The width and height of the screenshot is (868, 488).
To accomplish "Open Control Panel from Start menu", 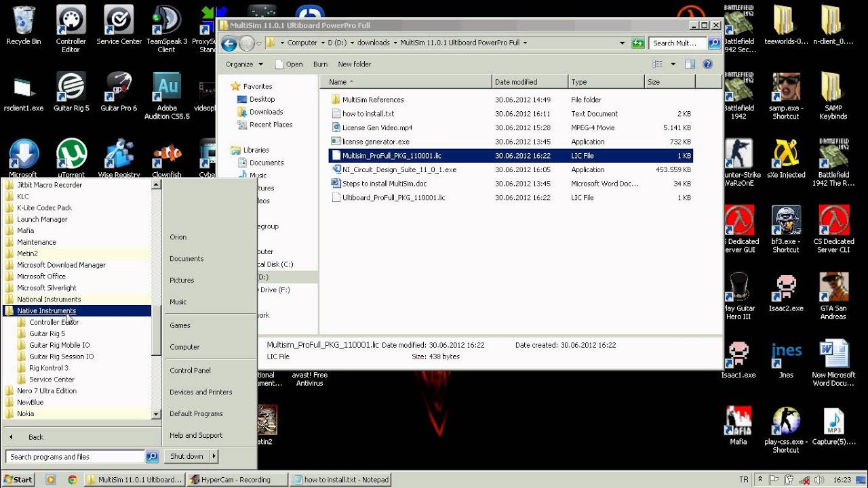I will [190, 371].
